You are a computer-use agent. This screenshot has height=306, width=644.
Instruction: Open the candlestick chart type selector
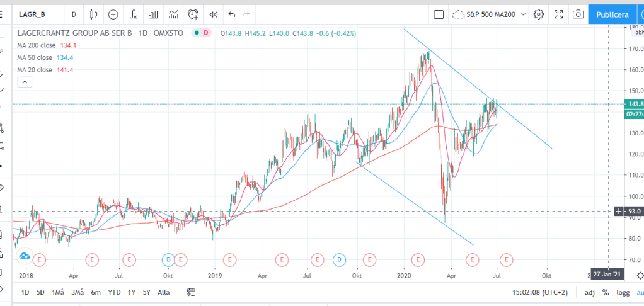(94, 14)
